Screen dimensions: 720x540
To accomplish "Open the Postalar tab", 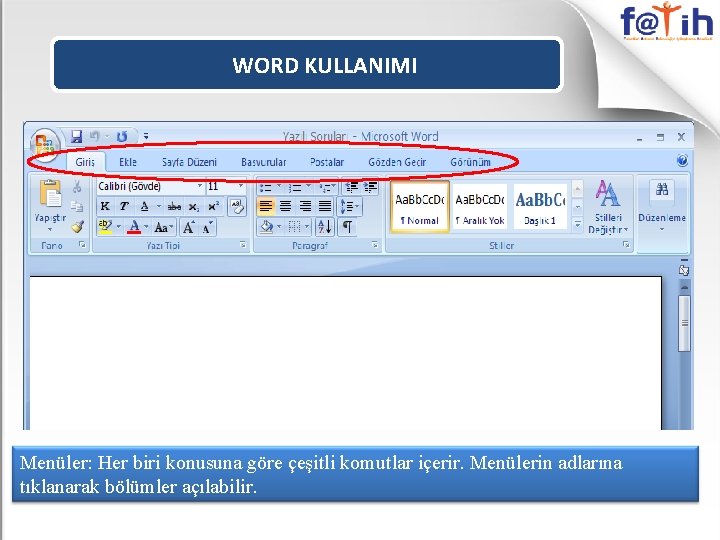I will tap(327, 162).
